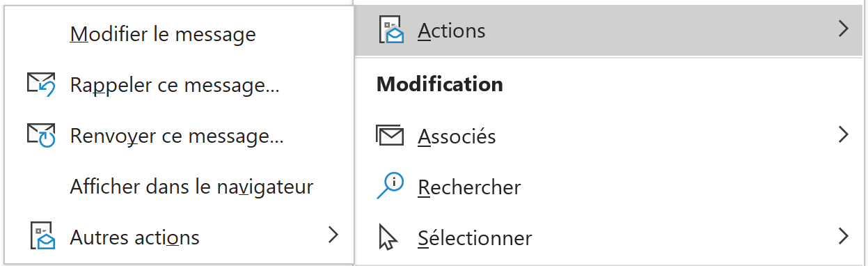
Task: Select the Autres actions label
Action: pos(135,238)
